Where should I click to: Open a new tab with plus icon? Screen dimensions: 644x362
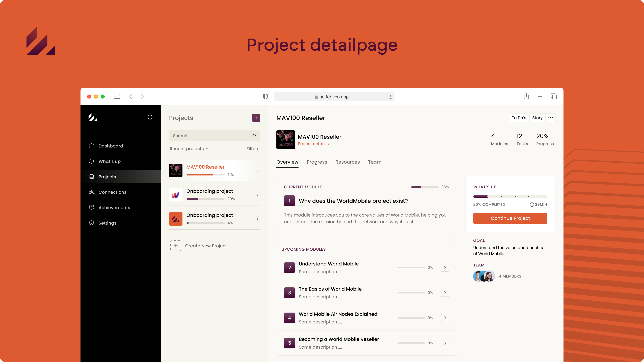point(540,96)
